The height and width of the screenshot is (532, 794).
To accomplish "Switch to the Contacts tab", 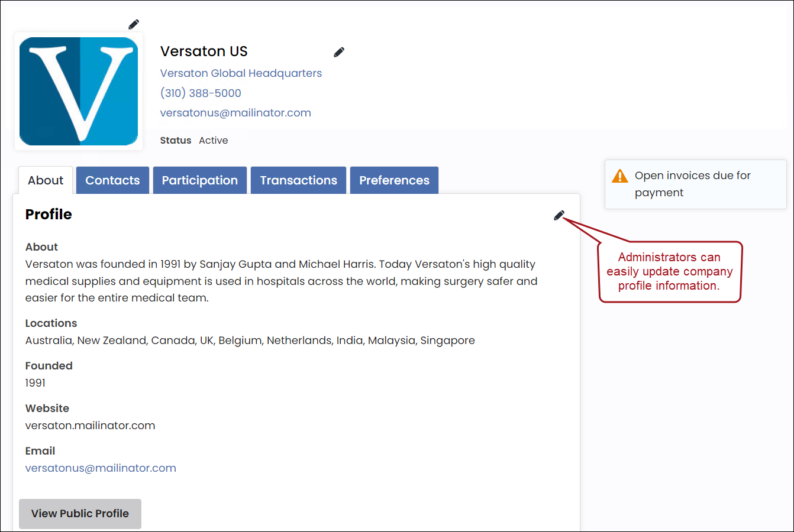I will [112, 180].
